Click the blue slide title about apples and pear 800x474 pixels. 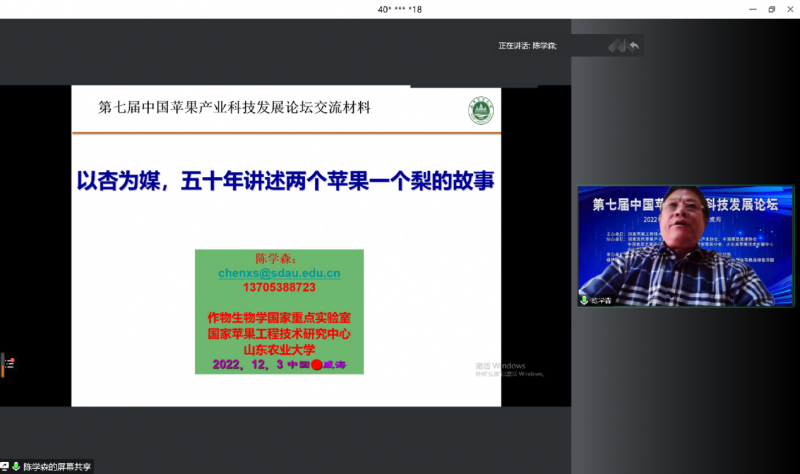pos(286,182)
